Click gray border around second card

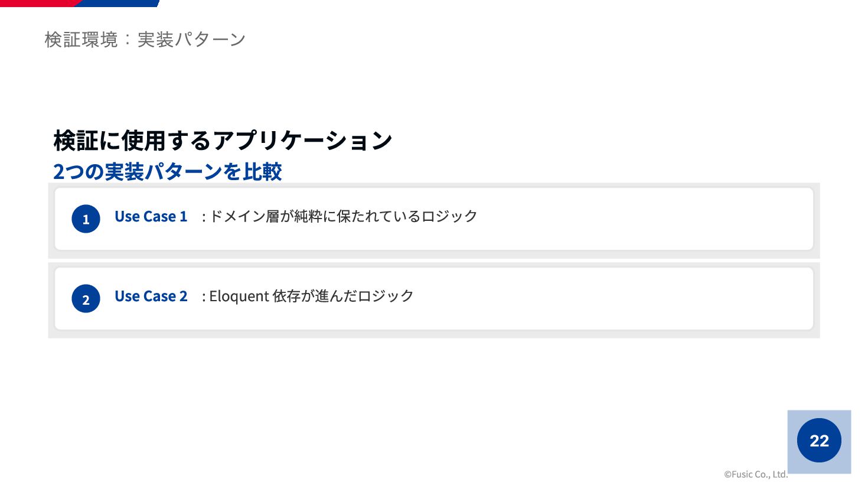click(x=434, y=334)
